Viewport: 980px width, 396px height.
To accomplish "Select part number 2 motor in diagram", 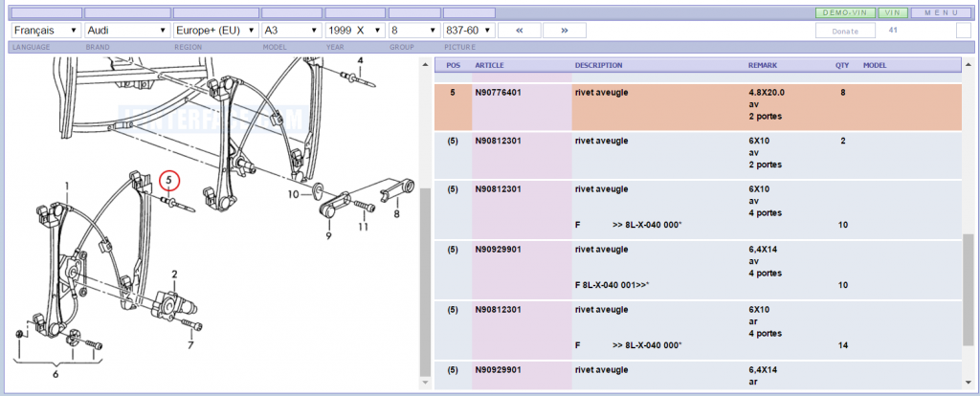I will [x=174, y=275].
